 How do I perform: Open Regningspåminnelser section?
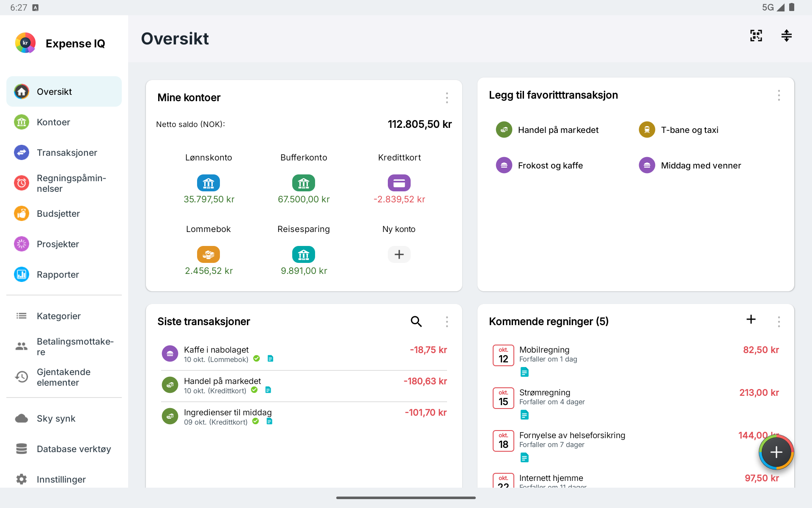pos(64,183)
